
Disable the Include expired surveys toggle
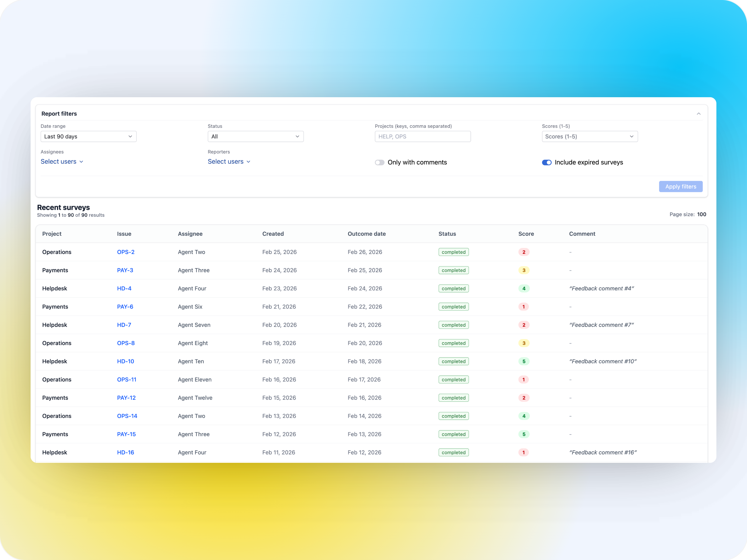tap(547, 162)
